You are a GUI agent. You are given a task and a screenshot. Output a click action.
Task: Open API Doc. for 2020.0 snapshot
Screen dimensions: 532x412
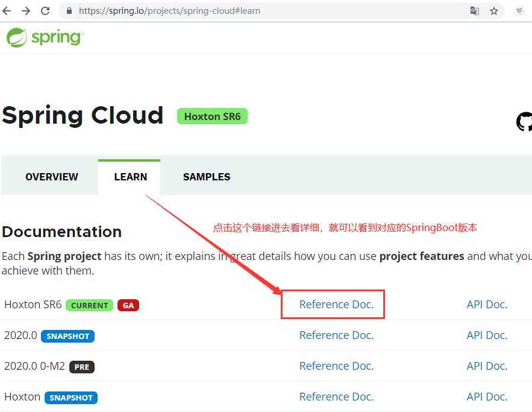point(487,335)
